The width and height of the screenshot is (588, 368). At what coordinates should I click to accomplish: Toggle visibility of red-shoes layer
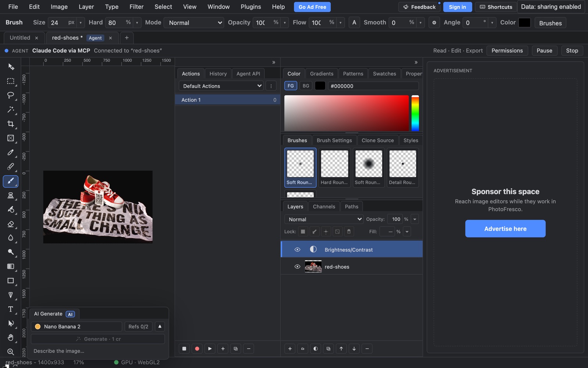(297, 267)
